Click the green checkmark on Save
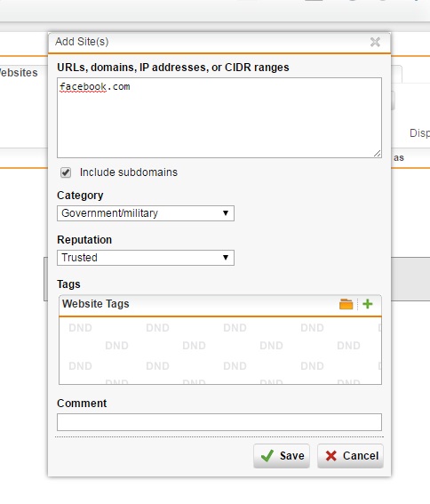Viewport: 430px width, 504px height. (x=267, y=456)
